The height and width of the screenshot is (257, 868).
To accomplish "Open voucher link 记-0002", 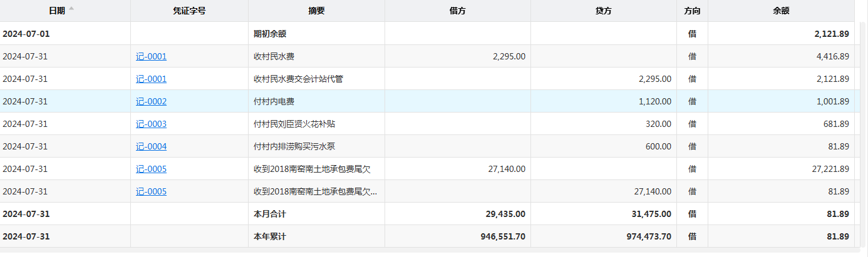I will pyautogui.click(x=151, y=101).
